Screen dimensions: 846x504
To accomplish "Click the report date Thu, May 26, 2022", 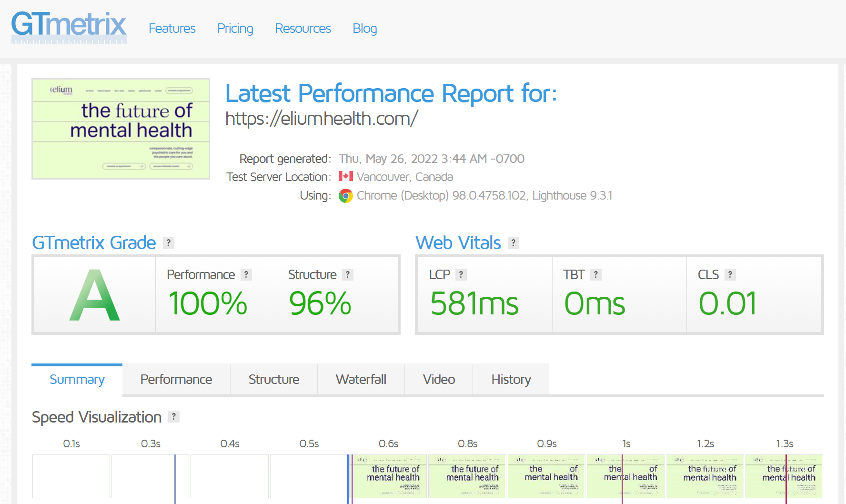I will (x=432, y=159).
